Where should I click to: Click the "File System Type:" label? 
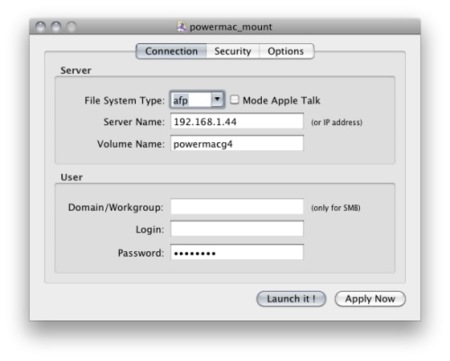(124, 100)
